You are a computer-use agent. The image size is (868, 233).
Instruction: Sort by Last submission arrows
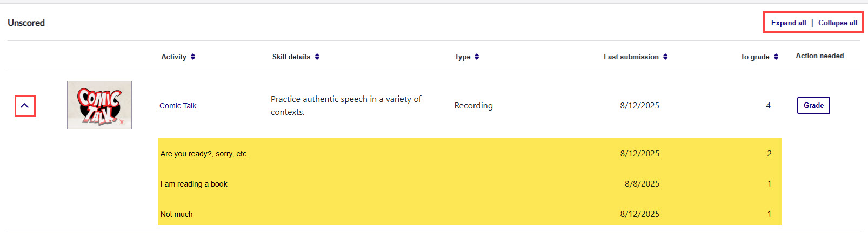(x=665, y=57)
